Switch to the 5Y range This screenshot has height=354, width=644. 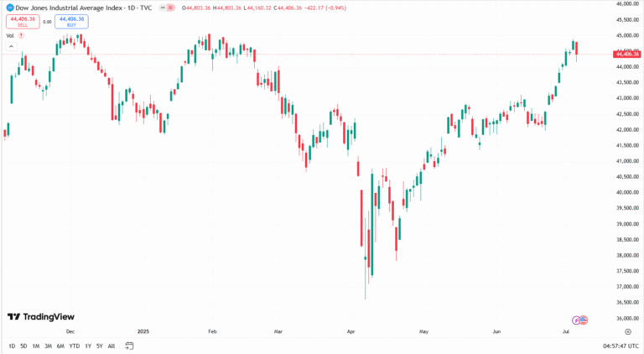[99, 346]
